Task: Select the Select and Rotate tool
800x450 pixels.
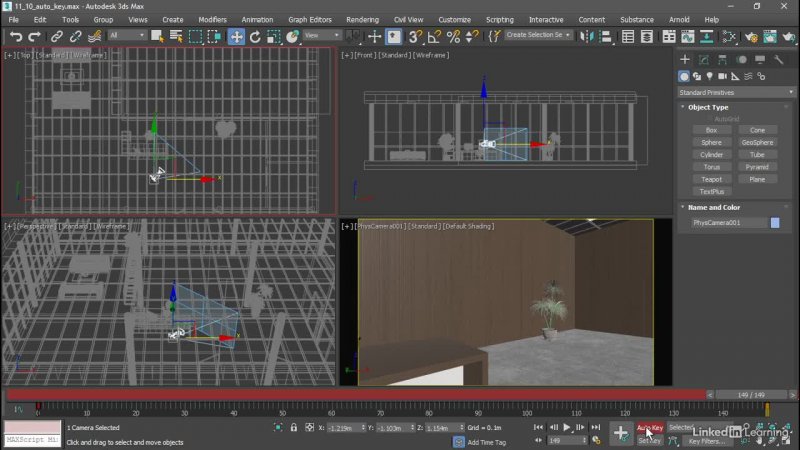Action: tap(255, 36)
